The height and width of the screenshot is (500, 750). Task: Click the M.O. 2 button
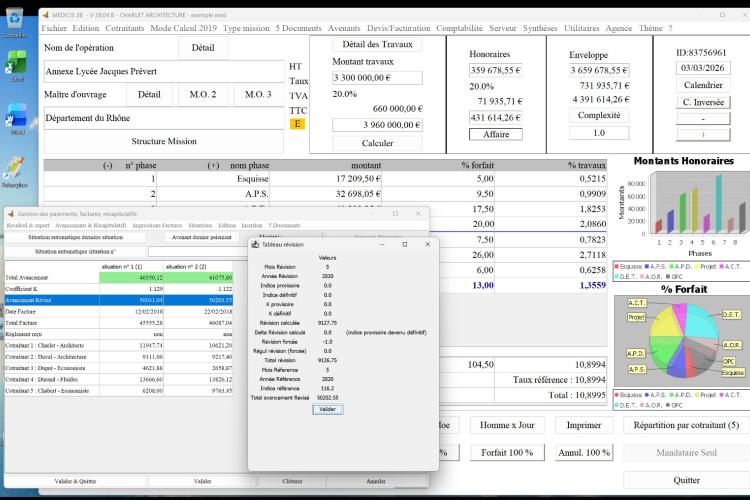click(x=203, y=95)
